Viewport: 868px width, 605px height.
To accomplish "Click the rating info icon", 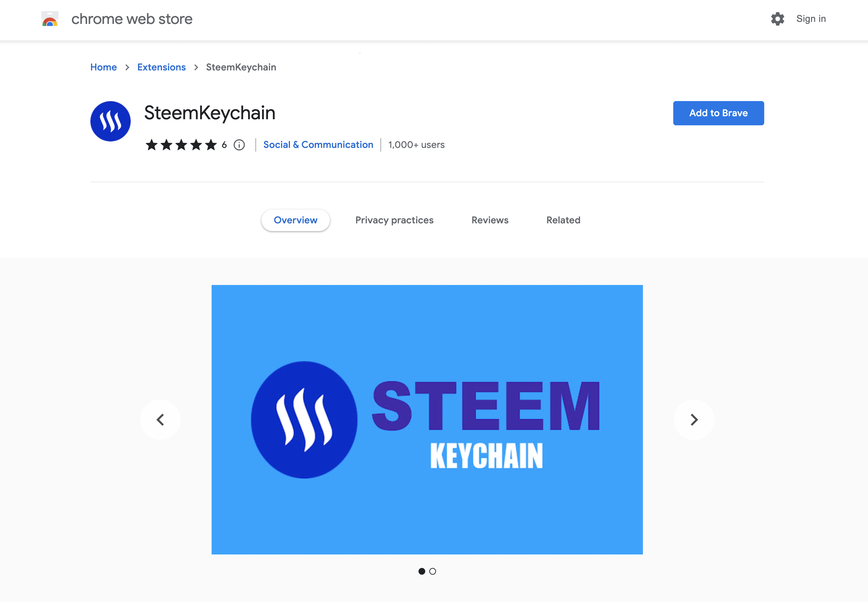I will 239,145.
